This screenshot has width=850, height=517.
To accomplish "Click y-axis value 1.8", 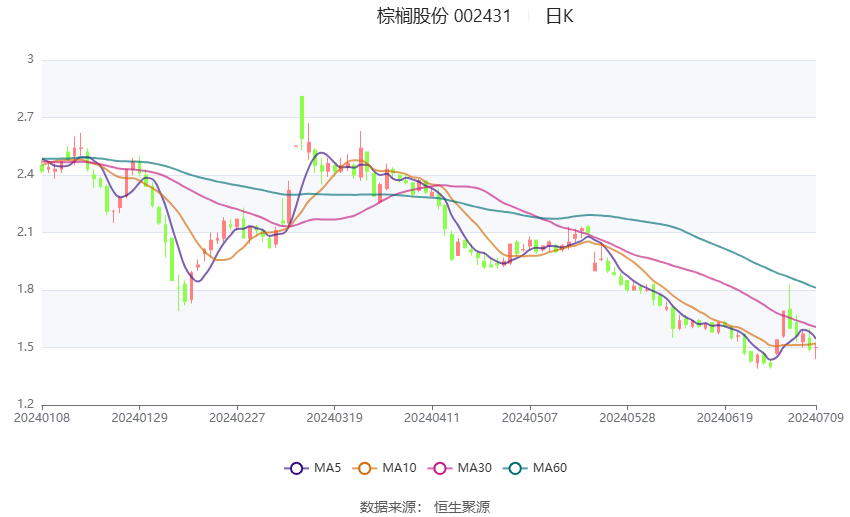I will (x=25, y=289).
